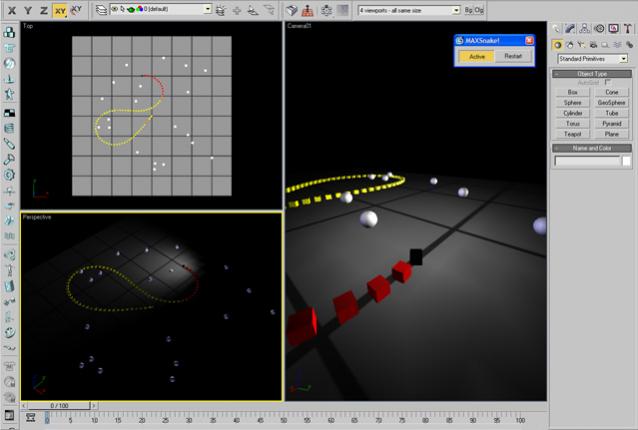
Task: Select the Shapes category icon
Action: tap(569, 45)
